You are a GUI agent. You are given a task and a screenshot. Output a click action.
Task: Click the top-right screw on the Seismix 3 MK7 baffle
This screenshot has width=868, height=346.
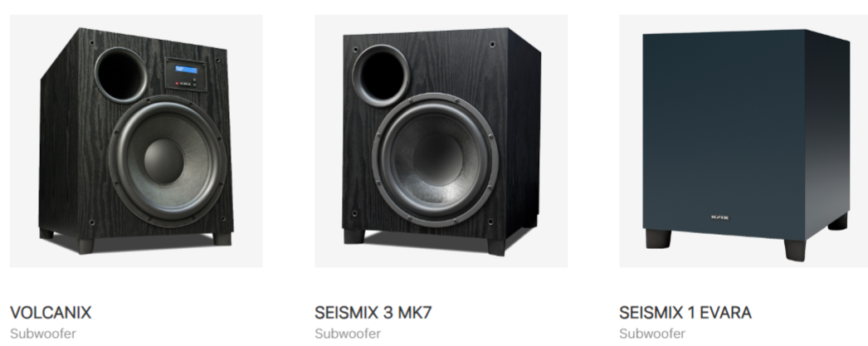point(492,44)
